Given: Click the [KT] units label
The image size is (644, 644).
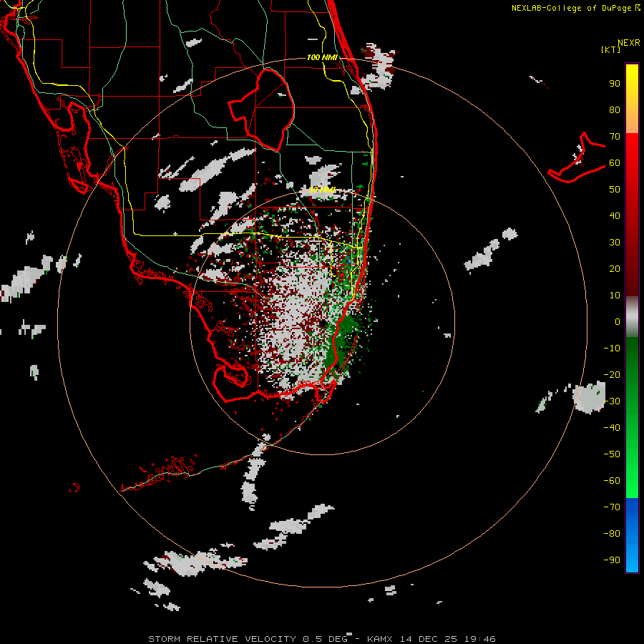Looking at the screenshot, I should coord(611,49).
